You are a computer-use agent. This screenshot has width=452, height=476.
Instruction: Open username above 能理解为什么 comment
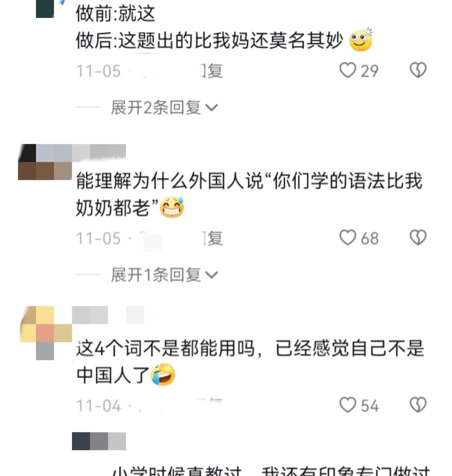pos(99,152)
